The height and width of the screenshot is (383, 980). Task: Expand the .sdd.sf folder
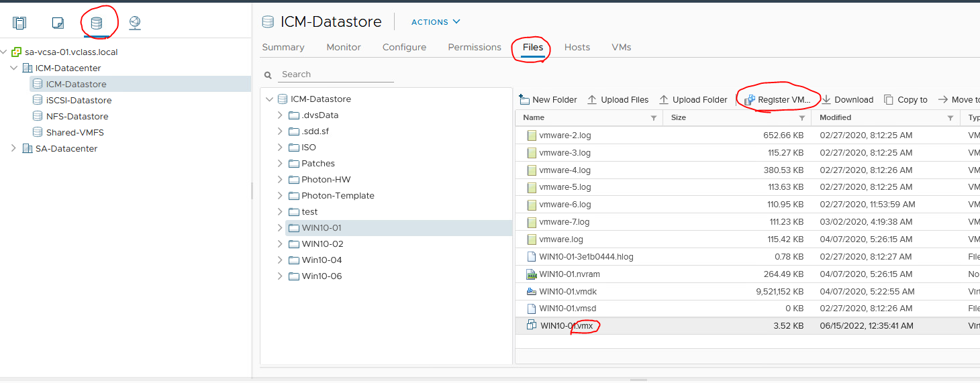coord(281,131)
